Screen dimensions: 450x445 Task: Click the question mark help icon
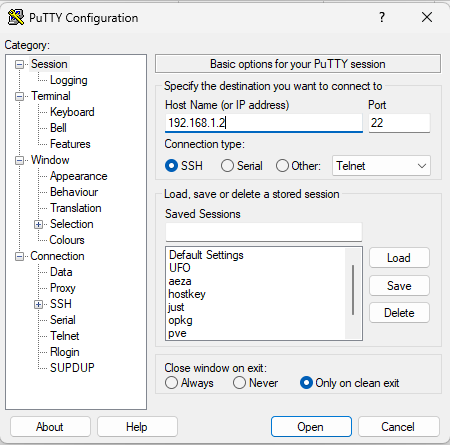(382, 17)
